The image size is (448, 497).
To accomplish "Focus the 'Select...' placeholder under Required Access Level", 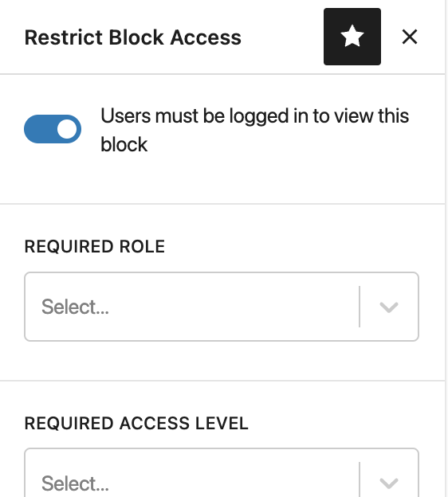I will click(75, 483).
